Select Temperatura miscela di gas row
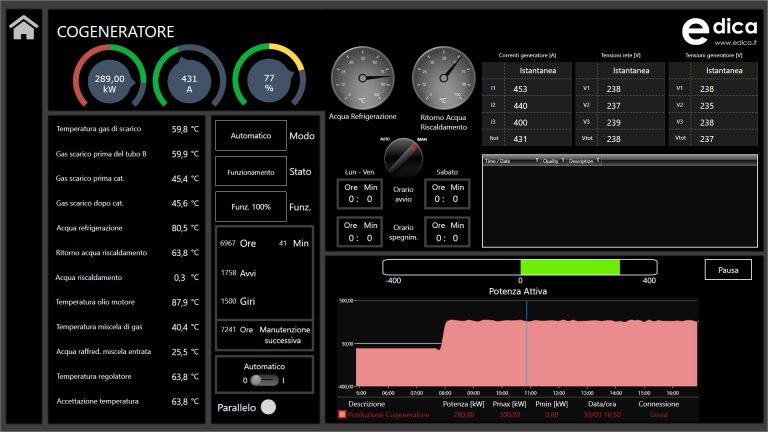The image size is (768, 432). [x=127, y=327]
